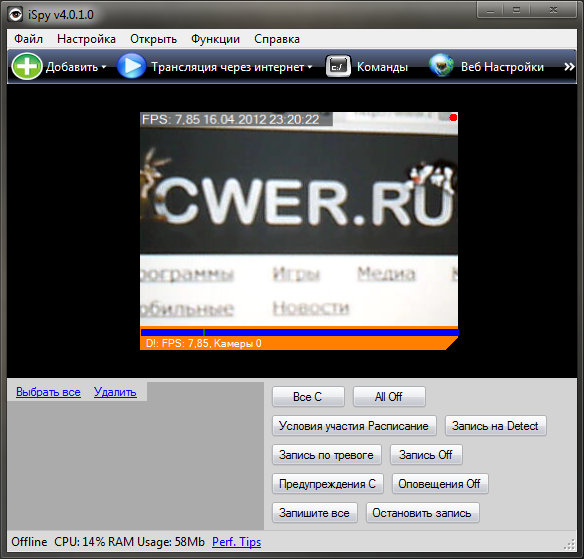Click the iSpy eye icon in title bar
584x559 pixels.
[x=15, y=15]
